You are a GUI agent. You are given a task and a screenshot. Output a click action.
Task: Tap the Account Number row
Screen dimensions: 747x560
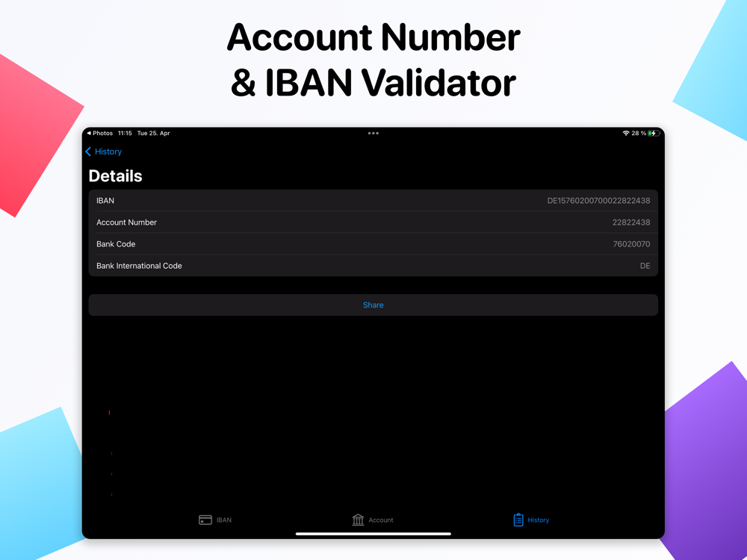373,223
